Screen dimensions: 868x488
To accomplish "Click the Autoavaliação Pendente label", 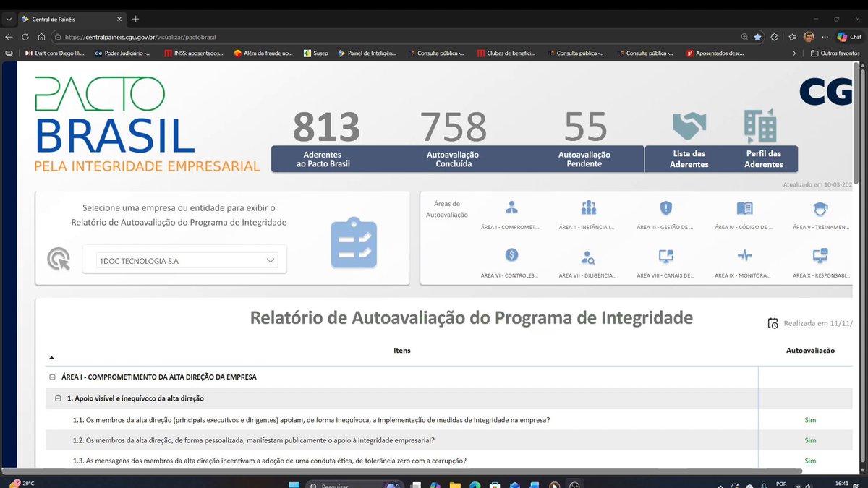I will point(584,159).
